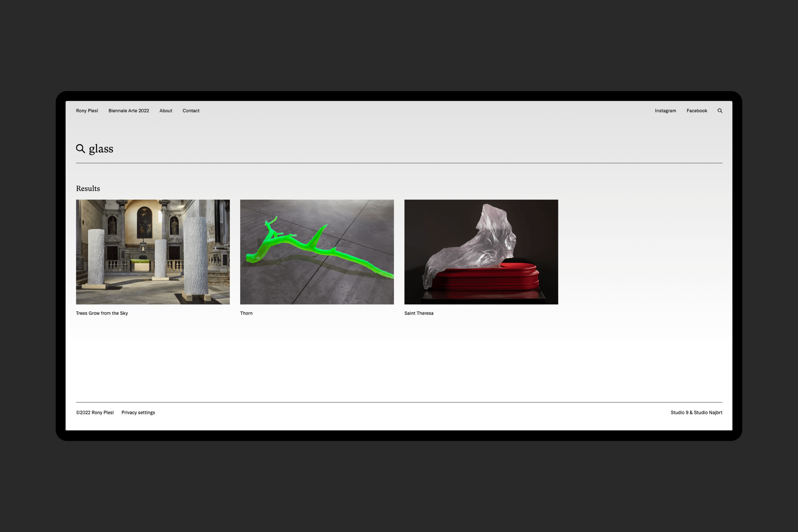Open Trees Grow from the Sky thumbnail
The image size is (798, 532).
click(x=153, y=252)
